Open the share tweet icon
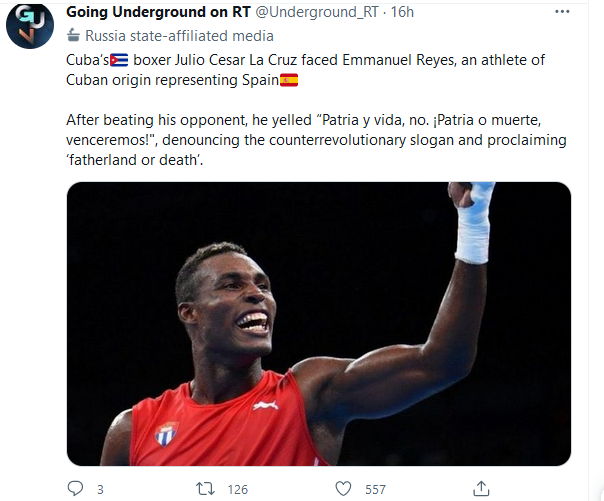 [482, 488]
